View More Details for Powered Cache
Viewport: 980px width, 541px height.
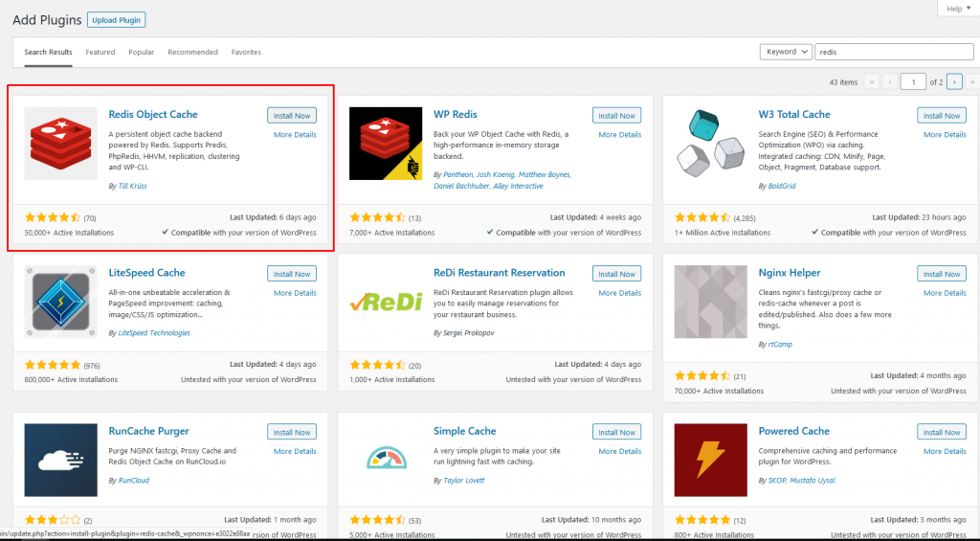[x=945, y=451]
